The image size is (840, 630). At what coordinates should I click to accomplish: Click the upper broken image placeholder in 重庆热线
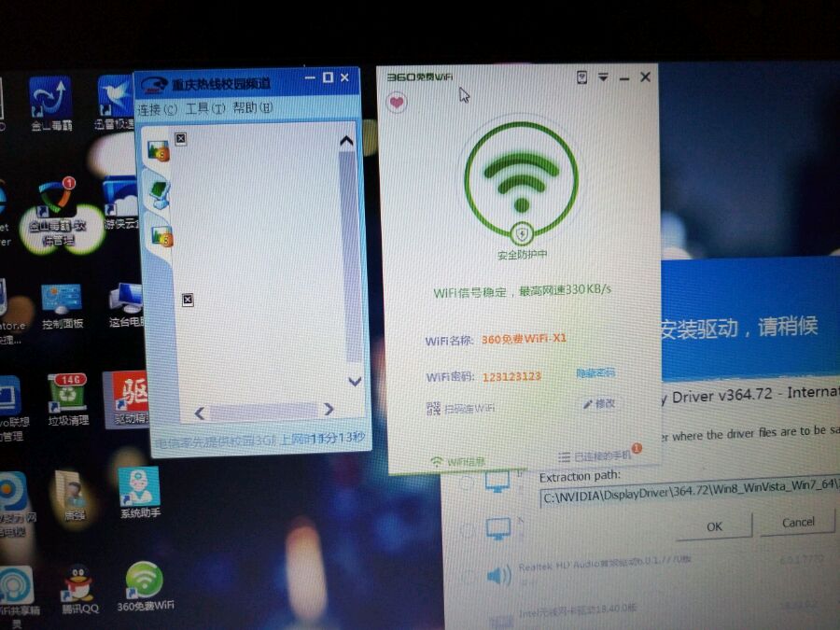(181, 139)
